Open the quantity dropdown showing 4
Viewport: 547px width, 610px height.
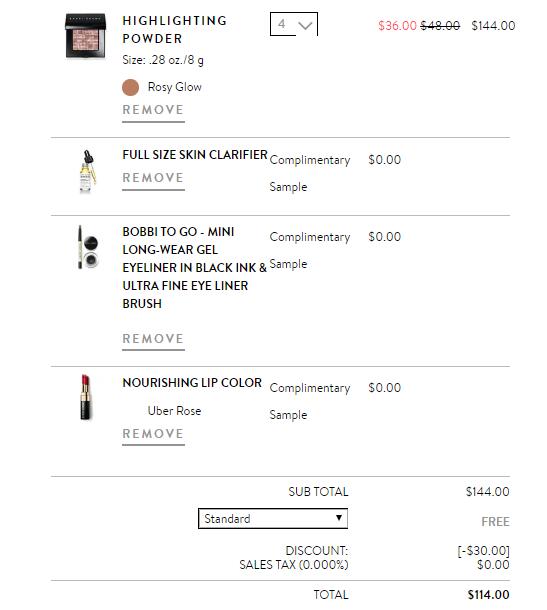point(294,24)
